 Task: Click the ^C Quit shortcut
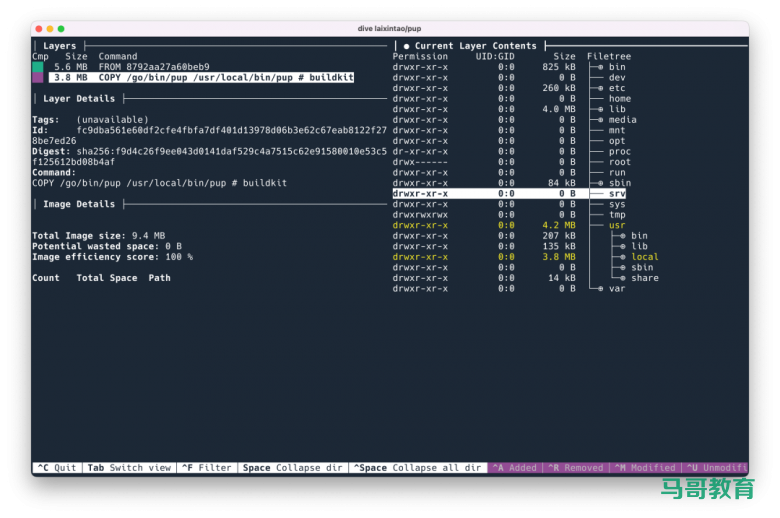pyautogui.click(x=57, y=468)
